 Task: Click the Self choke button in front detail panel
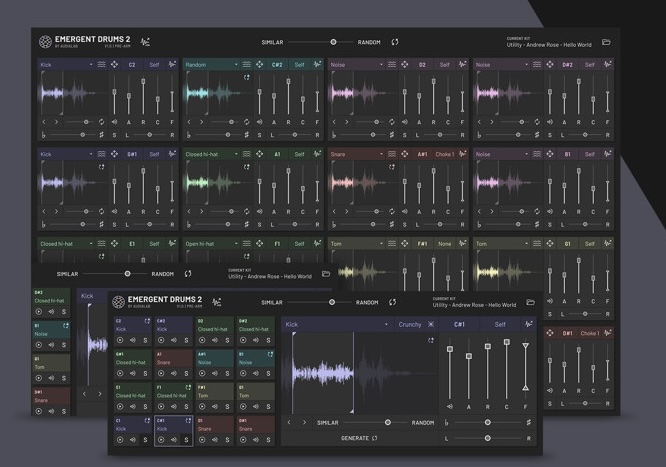[500, 324]
